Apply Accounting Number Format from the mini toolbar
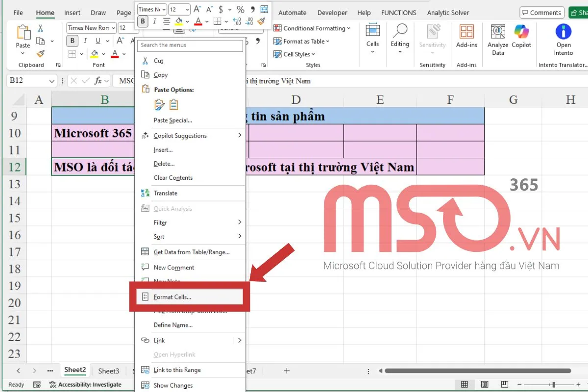 point(221,9)
